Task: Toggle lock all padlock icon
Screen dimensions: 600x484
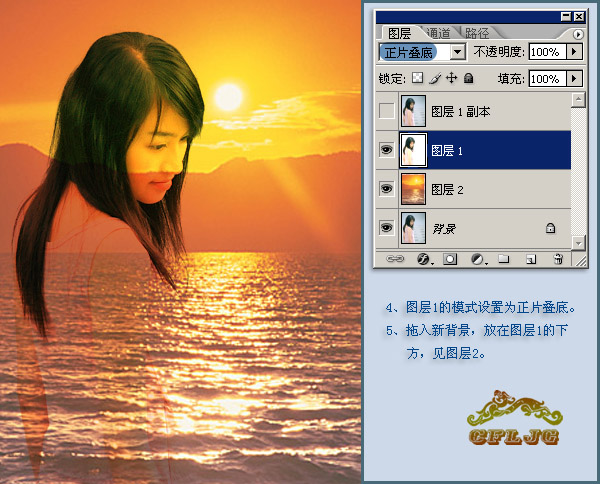Action: [x=468, y=78]
